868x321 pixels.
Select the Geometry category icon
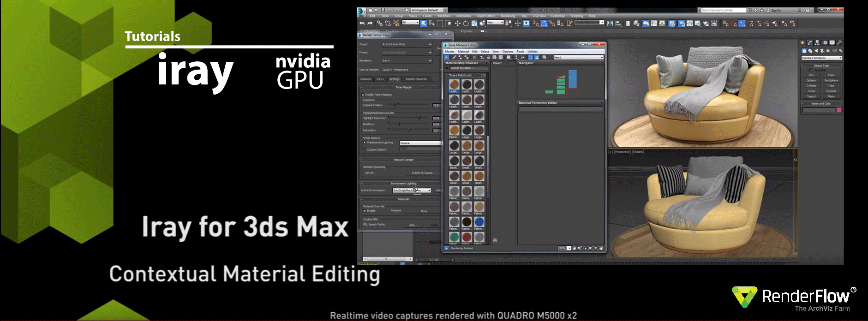tap(804, 51)
